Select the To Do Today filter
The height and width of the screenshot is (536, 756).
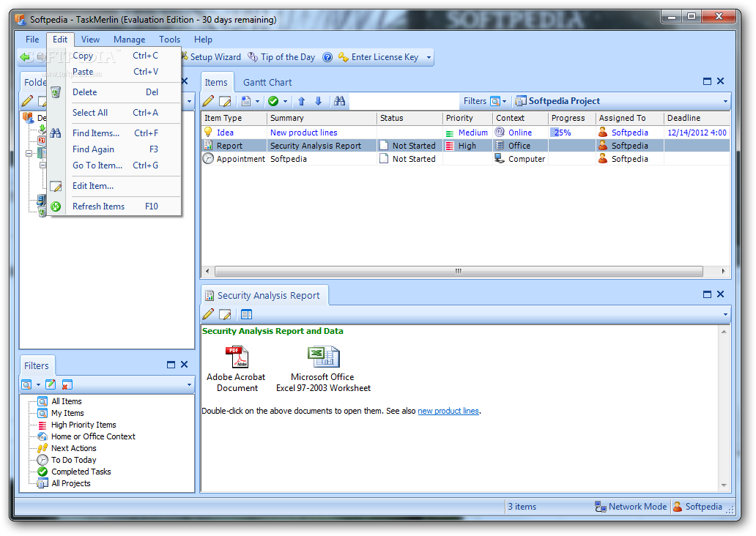(x=73, y=460)
